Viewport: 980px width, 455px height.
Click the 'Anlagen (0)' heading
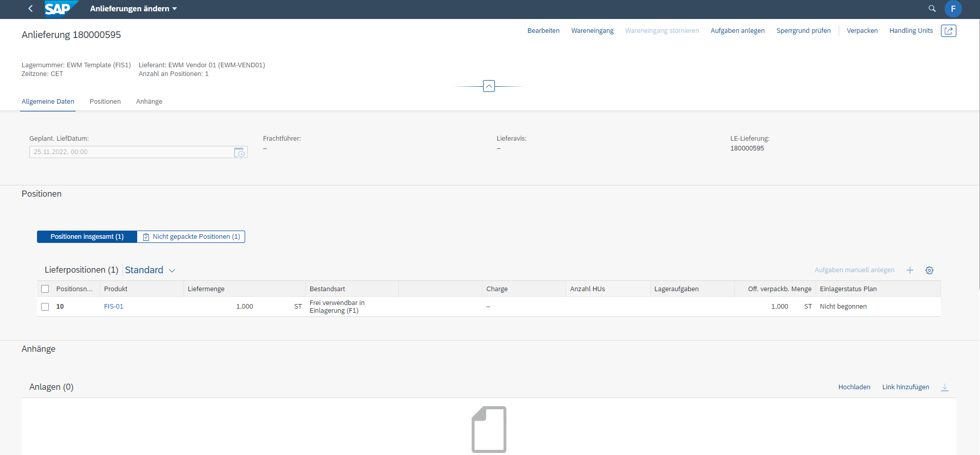tap(51, 387)
